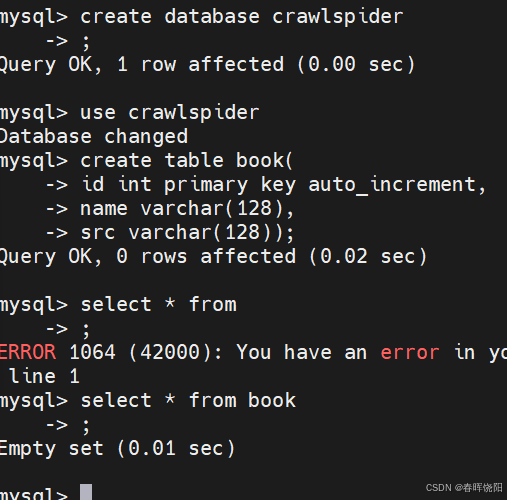Click the 'name varchar(128),' line
The image size is (507, 500).
(x=187, y=209)
